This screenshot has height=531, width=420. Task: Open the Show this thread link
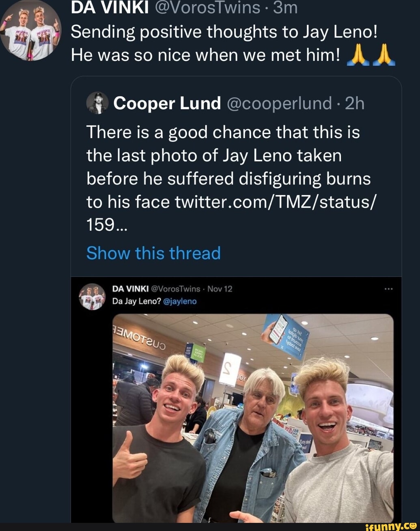tap(153, 253)
